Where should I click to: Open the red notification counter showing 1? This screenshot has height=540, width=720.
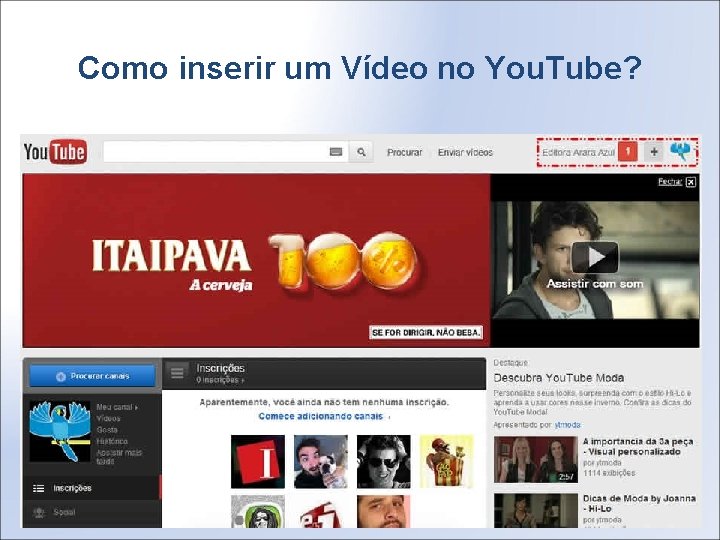click(628, 152)
